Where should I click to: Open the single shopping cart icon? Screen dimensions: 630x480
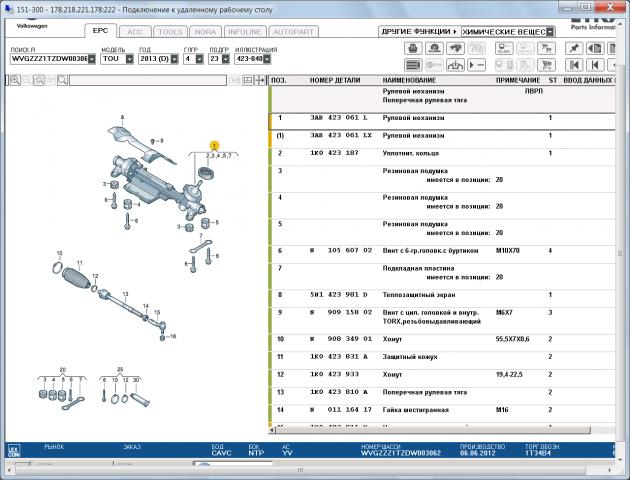546,65
